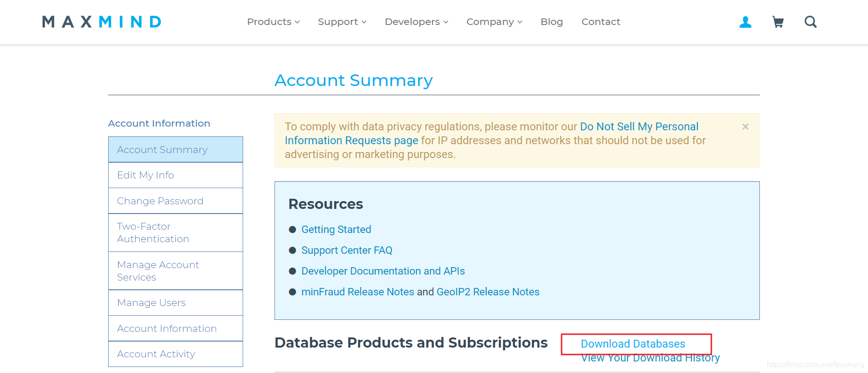This screenshot has height=373, width=868.
Task: Open Change Password page
Action: (x=176, y=201)
